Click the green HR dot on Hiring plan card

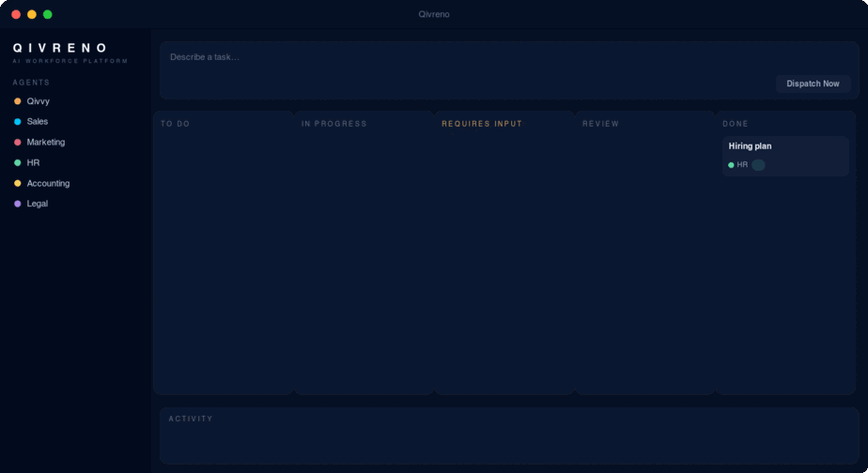[731, 165]
